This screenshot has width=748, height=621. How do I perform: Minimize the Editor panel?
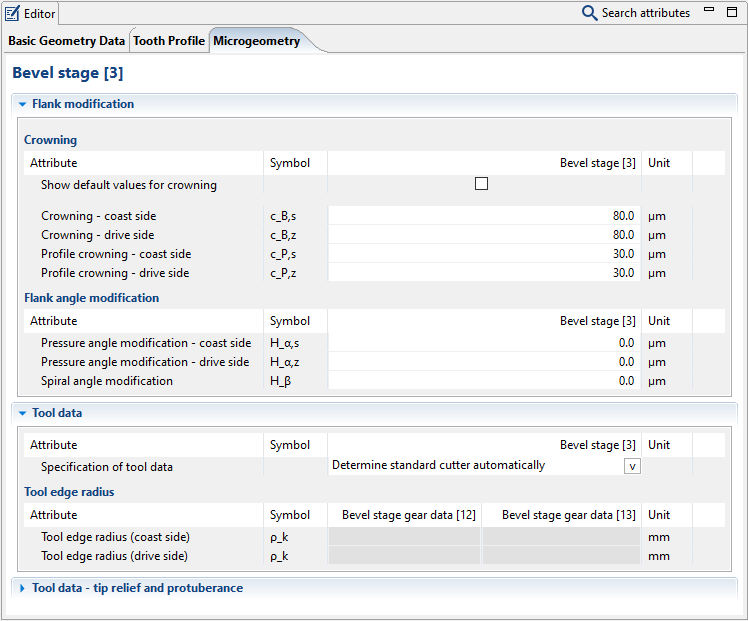tap(709, 11)
